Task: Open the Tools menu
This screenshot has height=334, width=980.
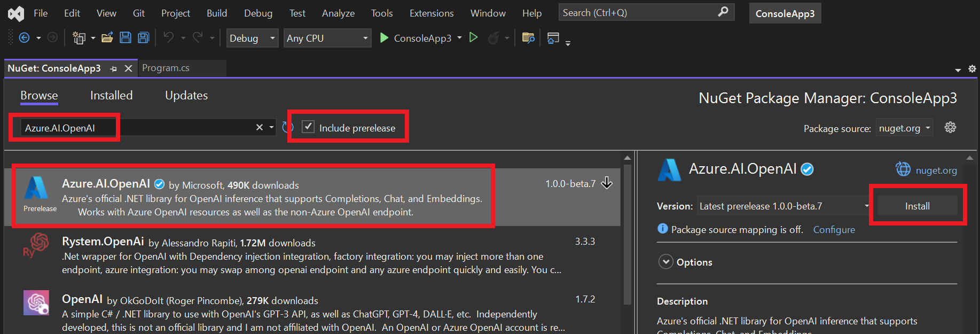Action: (382, 13)
